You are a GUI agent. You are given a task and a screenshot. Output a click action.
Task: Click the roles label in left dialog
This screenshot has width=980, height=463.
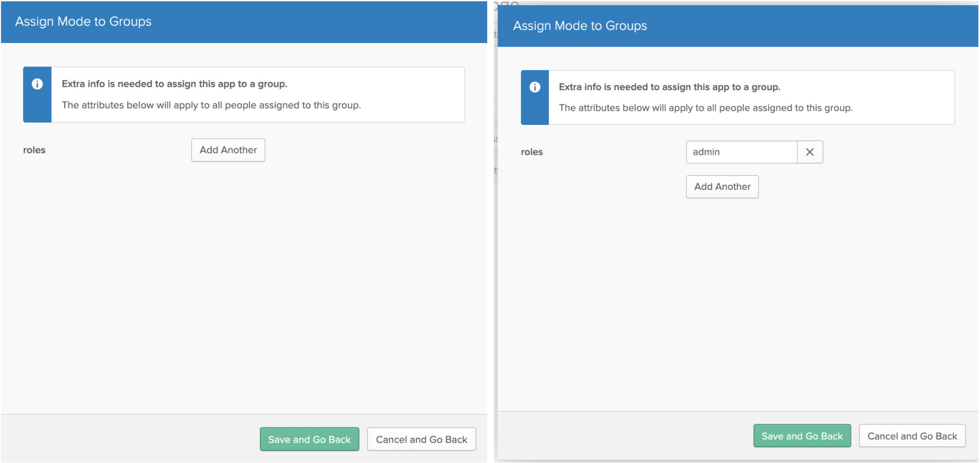(34, 150)
